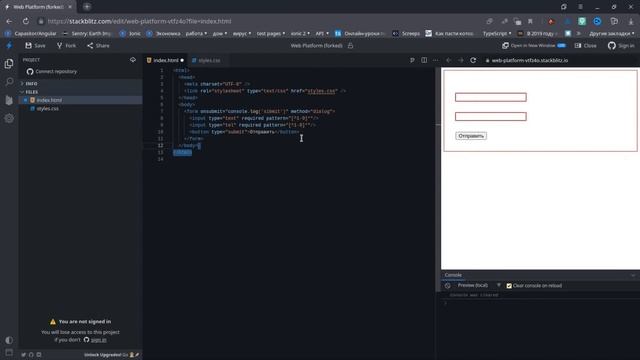
Task: Click line 12 closing body tag in editor
Action: [x=189, y=146]
